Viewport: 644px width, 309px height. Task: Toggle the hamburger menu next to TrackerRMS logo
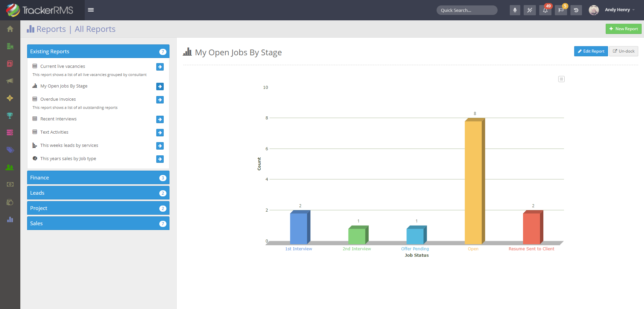pos(91,10)
